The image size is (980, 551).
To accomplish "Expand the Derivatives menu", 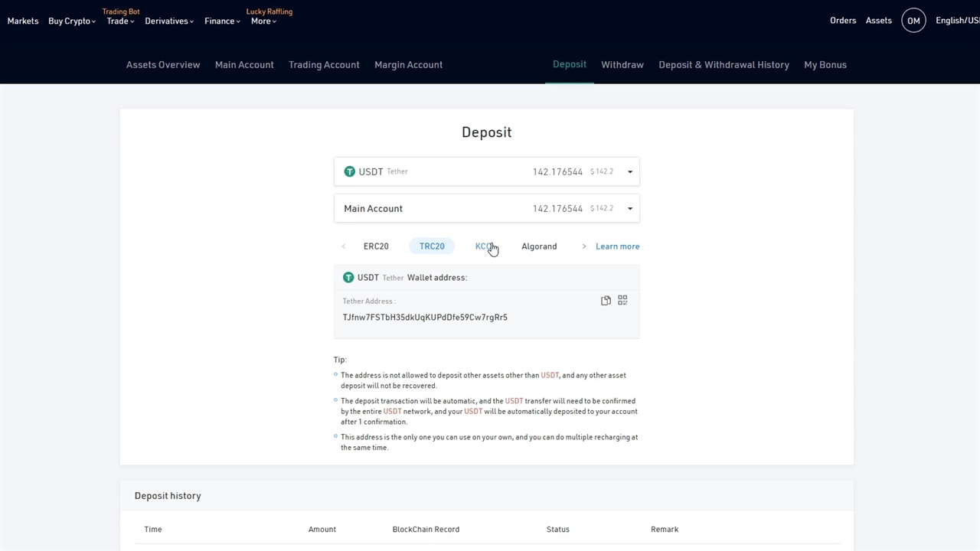I will [168, 21].
